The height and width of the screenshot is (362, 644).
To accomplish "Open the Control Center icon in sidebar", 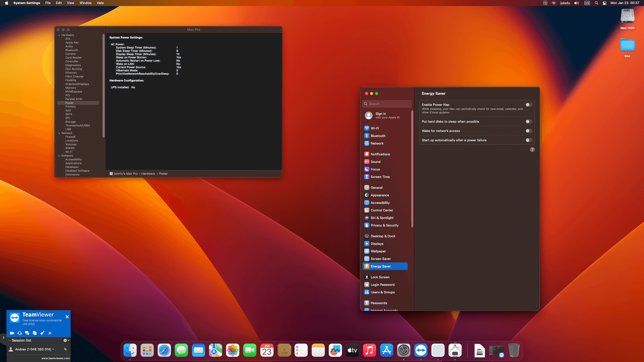I will click(367, 210).
